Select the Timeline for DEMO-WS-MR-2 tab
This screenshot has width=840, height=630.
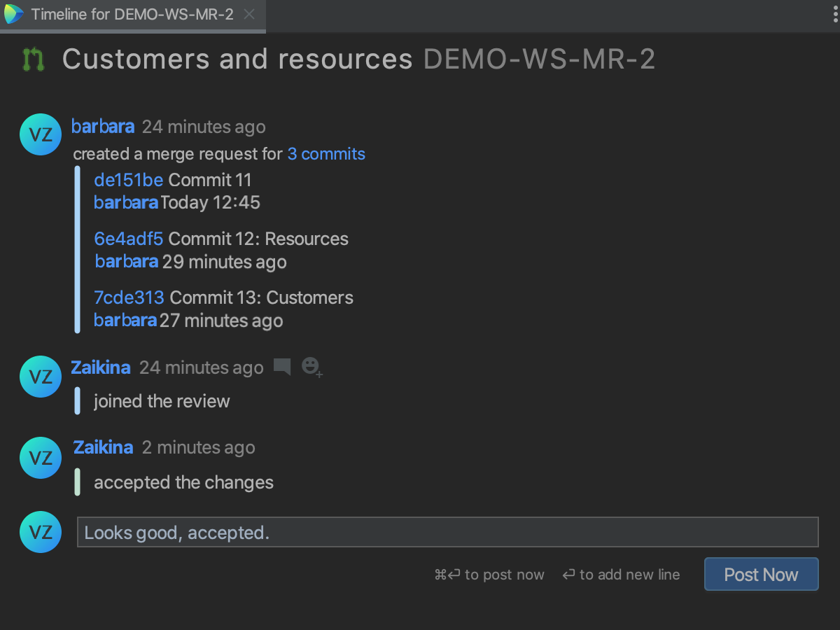(132, 14)
